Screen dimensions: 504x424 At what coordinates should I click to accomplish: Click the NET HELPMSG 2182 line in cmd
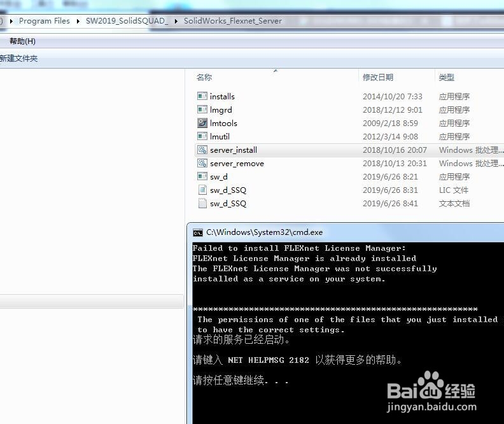tap(297, 360)
